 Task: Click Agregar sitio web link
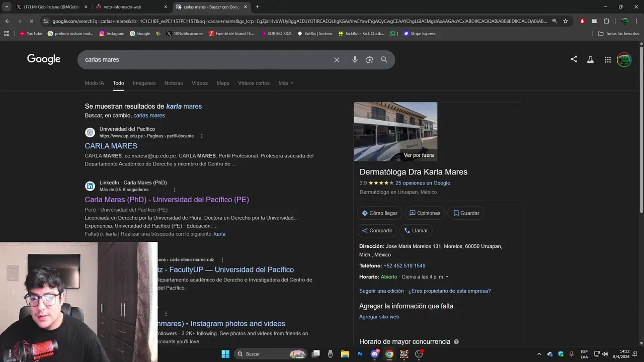point(379,317)
